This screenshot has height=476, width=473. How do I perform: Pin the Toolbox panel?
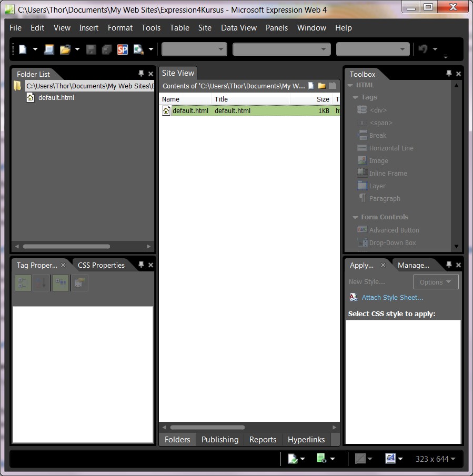(449, 73)
